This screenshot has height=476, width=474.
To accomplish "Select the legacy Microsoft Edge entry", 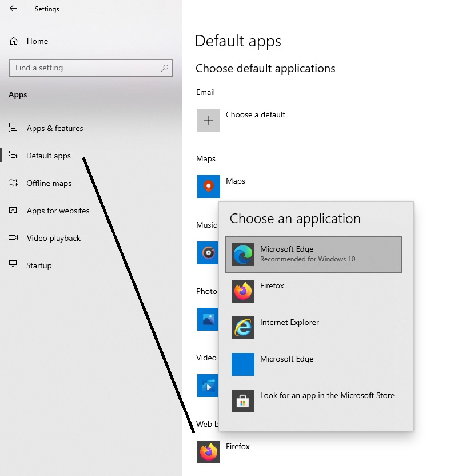I will pyautogui.click(x=313, y=364).
